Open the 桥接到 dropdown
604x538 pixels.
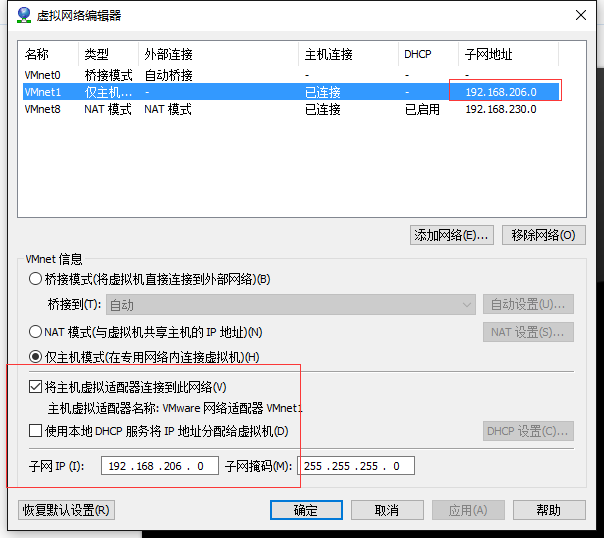[291, 305]
